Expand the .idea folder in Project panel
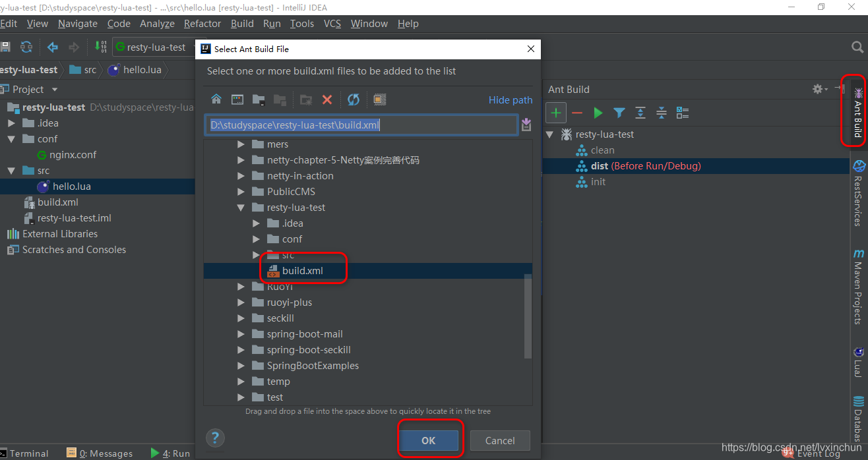 click(11, 123)
